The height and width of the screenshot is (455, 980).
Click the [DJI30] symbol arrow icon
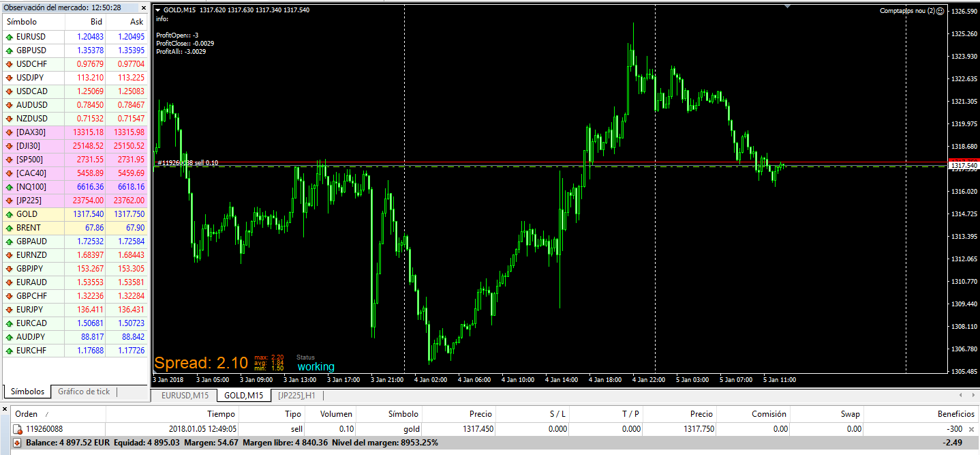[x=10, y=146]
